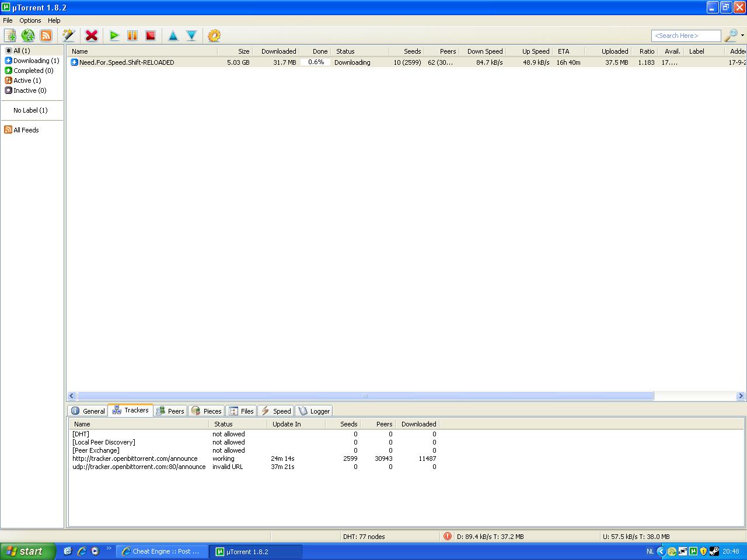Open the Windows start button

click(28, 551)
